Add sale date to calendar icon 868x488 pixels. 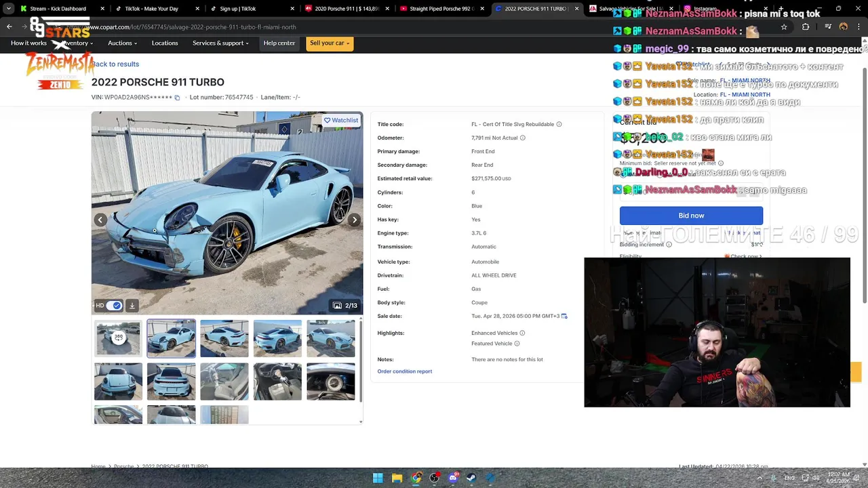pyautogui.click(x=564, y=317)
